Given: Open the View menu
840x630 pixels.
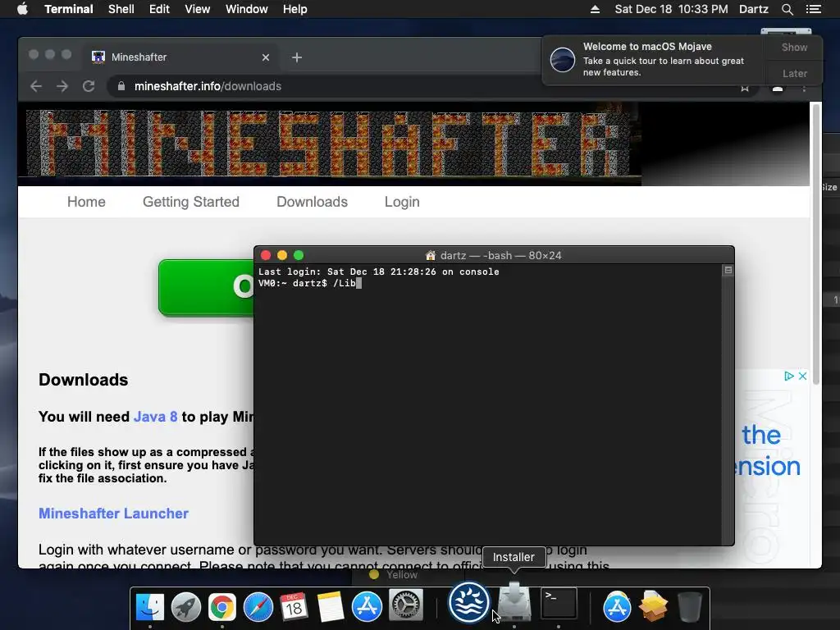Looking at the screenshot, I should coord(197,9).
